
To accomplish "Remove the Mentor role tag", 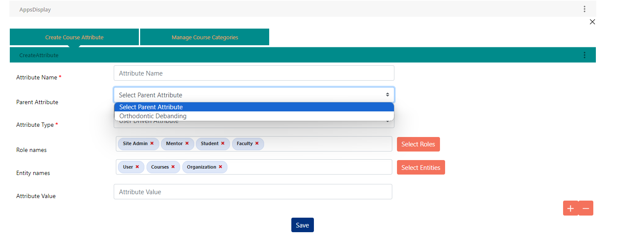I will click(x=187, y=144).
